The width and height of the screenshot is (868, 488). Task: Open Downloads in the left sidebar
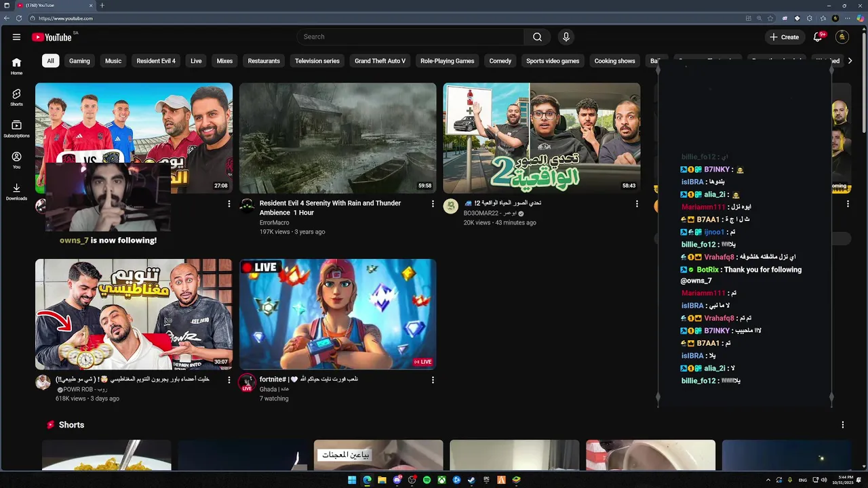pyautogui.click(x=16, y=192)
